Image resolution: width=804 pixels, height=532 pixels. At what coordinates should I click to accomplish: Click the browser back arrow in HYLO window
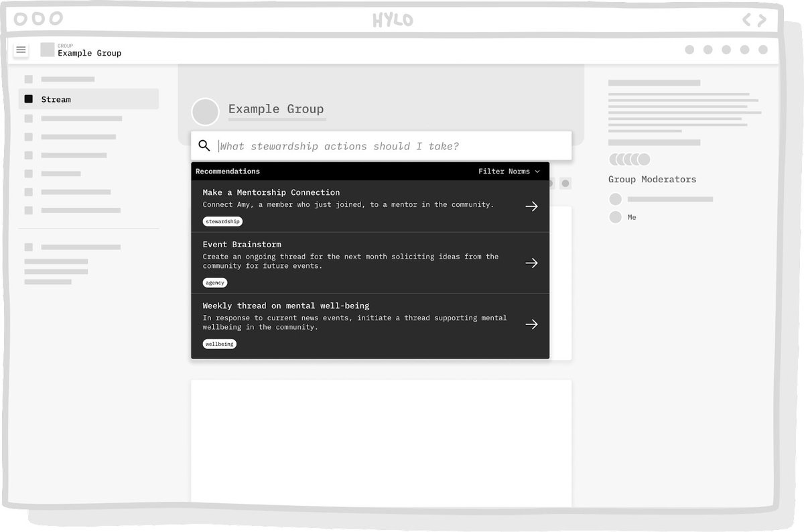[x=746, y=20]
